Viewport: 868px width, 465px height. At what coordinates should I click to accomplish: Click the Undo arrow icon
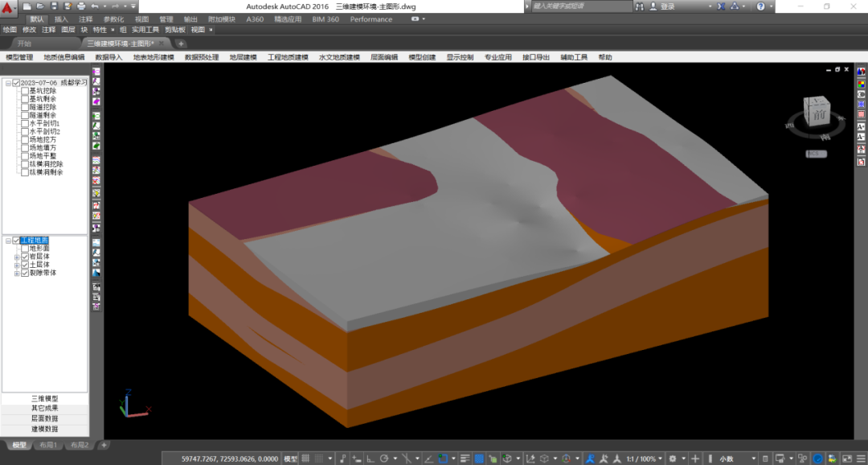(94, 6)
